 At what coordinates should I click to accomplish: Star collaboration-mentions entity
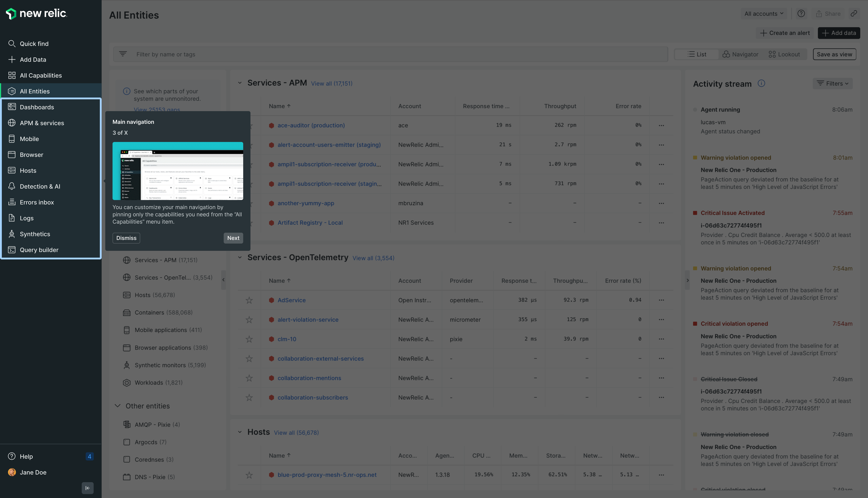pos(249,378)
